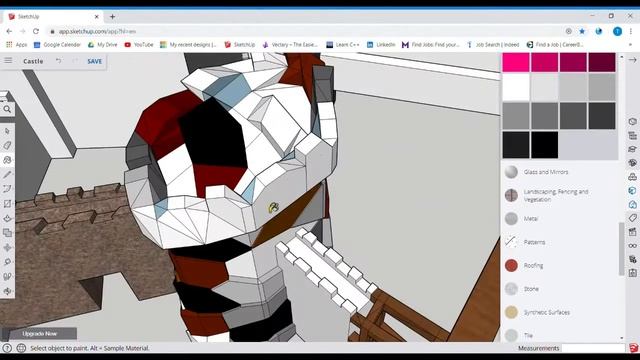Open the Learn C++ bookmark
This screenshot has width=640, height=360.
[x=343, y=45]
